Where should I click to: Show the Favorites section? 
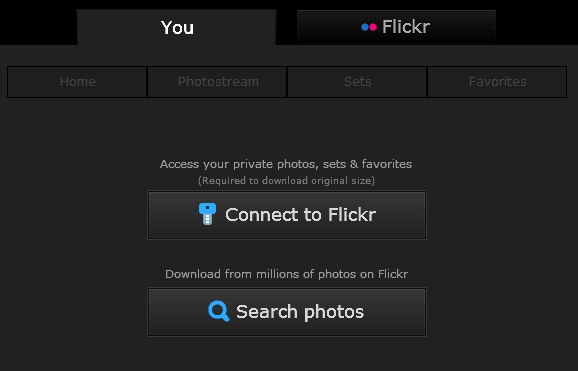(497, 82)
